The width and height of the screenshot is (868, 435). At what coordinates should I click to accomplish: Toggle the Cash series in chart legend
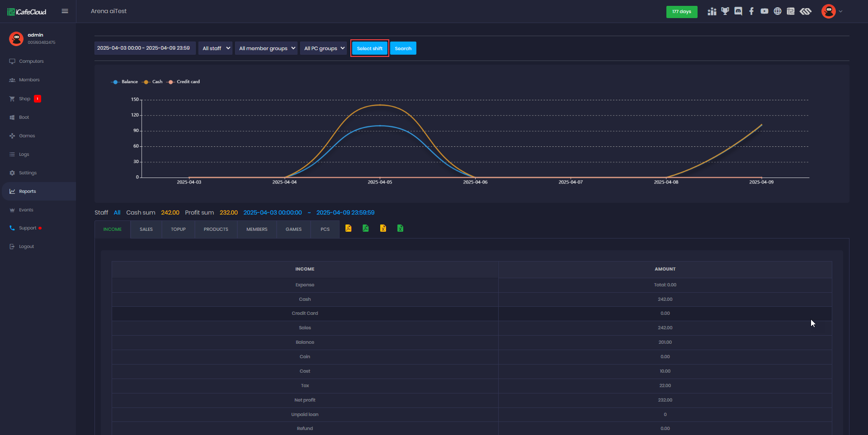152,82
